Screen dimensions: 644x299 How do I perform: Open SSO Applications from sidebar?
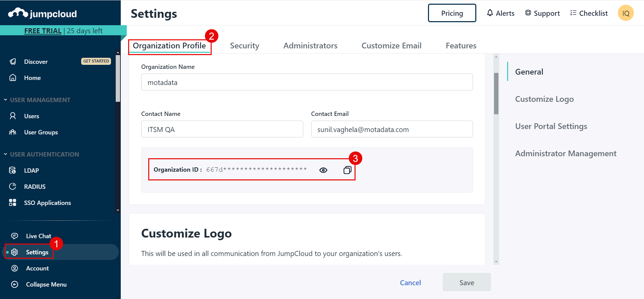(47, 203)
